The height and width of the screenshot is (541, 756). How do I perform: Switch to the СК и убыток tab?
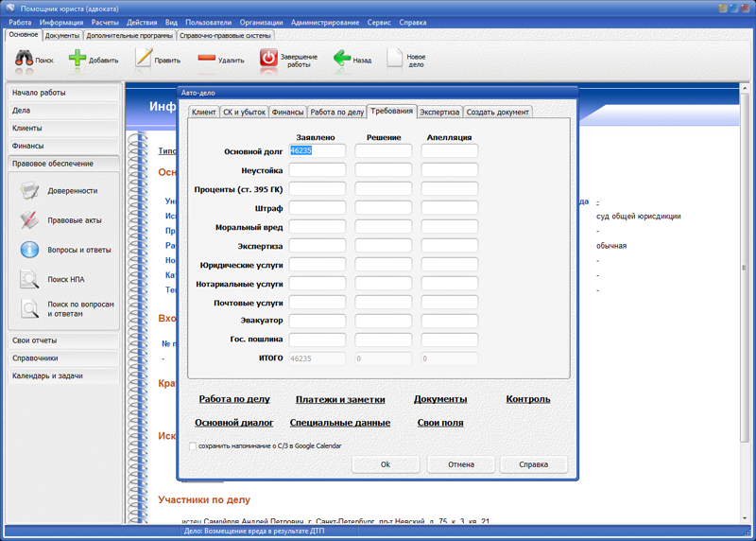244,112
